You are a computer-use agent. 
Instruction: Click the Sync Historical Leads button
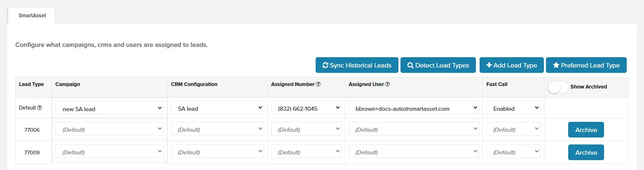click(x=357, y=65)
